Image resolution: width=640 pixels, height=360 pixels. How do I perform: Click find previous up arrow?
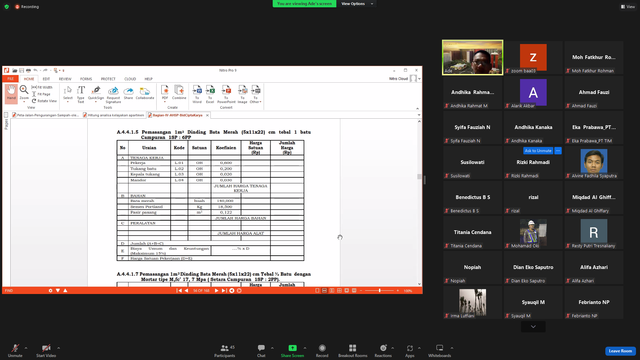click(65, 291)
